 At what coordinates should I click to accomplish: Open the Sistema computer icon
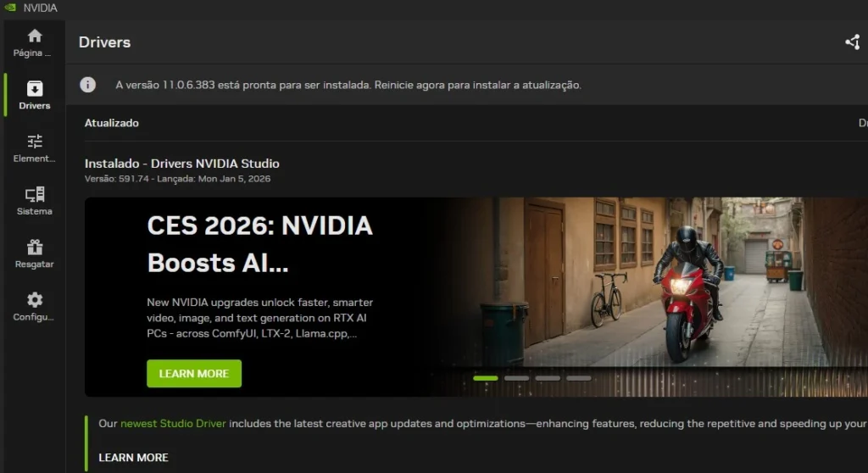coord(34,194)
